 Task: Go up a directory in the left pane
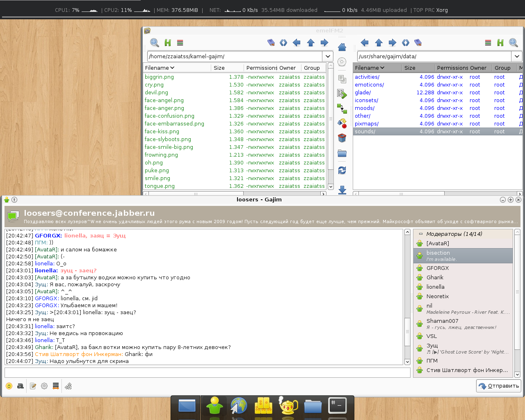coord(310,43)
